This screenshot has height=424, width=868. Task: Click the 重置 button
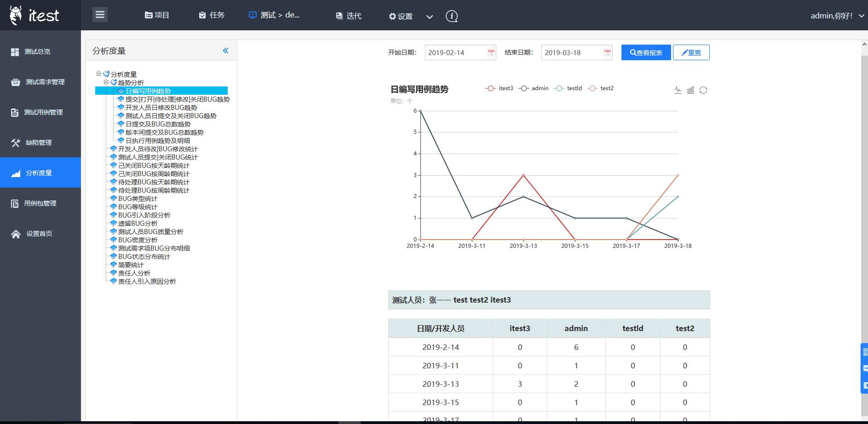(691, 52)
